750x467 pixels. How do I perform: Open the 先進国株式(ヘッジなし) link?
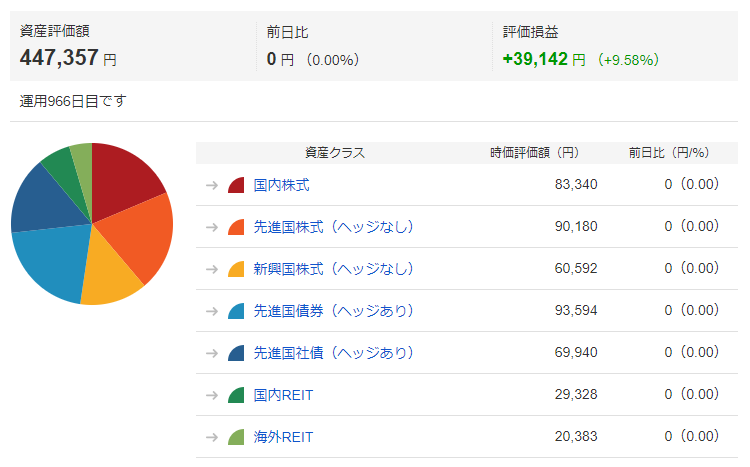point(333,227)
